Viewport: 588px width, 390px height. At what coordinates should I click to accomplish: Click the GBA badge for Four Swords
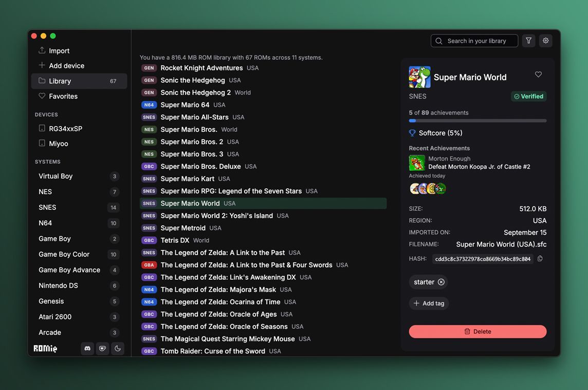point(149,265)
